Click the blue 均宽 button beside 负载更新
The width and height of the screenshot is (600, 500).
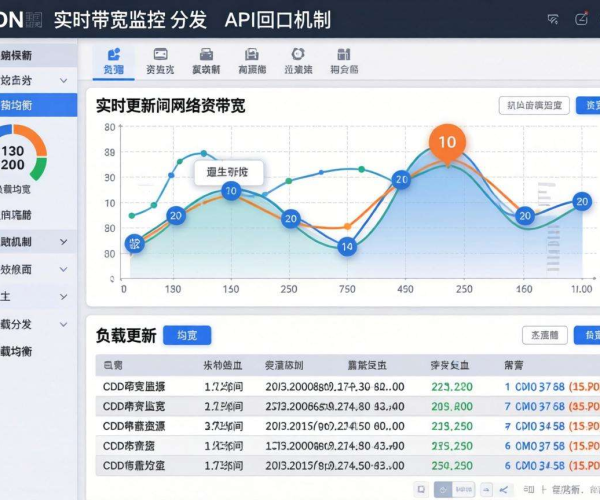coord(187,336)
